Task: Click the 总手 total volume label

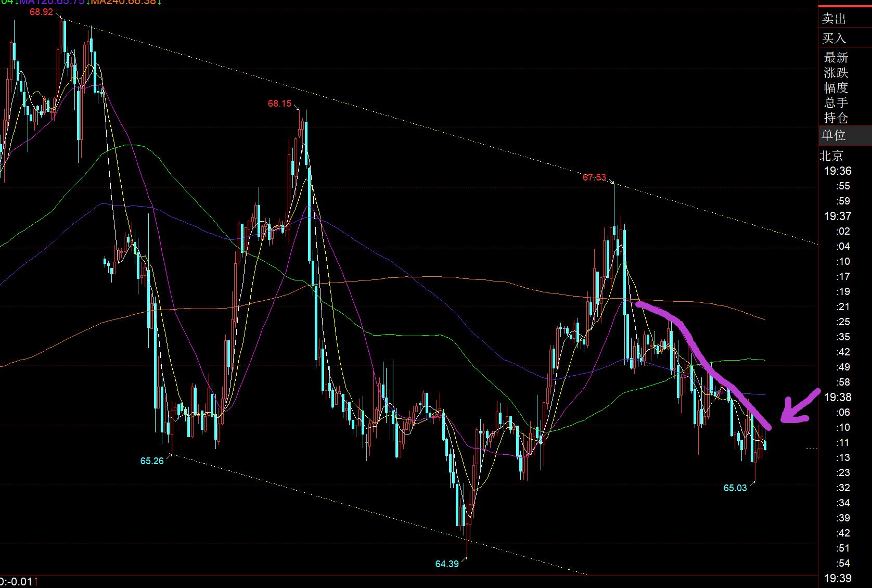Action: (x=836, y=103)
